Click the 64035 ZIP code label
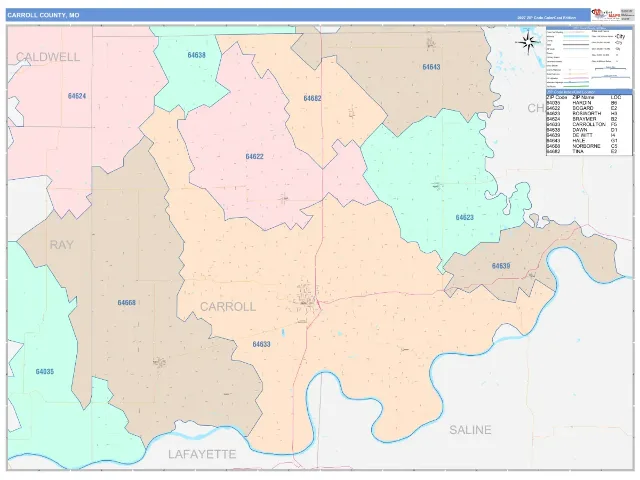The height and width of the screenshot is (480, 640). click(44, 372)
